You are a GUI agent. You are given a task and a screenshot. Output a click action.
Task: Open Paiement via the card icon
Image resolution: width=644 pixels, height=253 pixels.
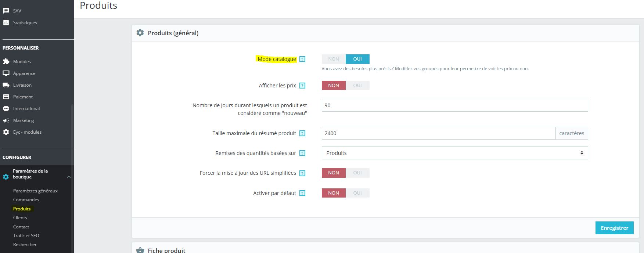[6, 97]
